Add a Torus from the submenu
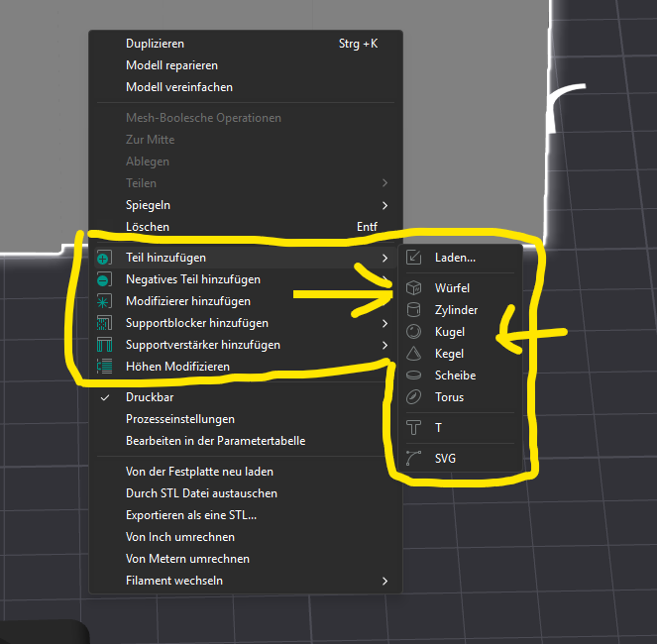Screen dimensions: 657x644 460,396
